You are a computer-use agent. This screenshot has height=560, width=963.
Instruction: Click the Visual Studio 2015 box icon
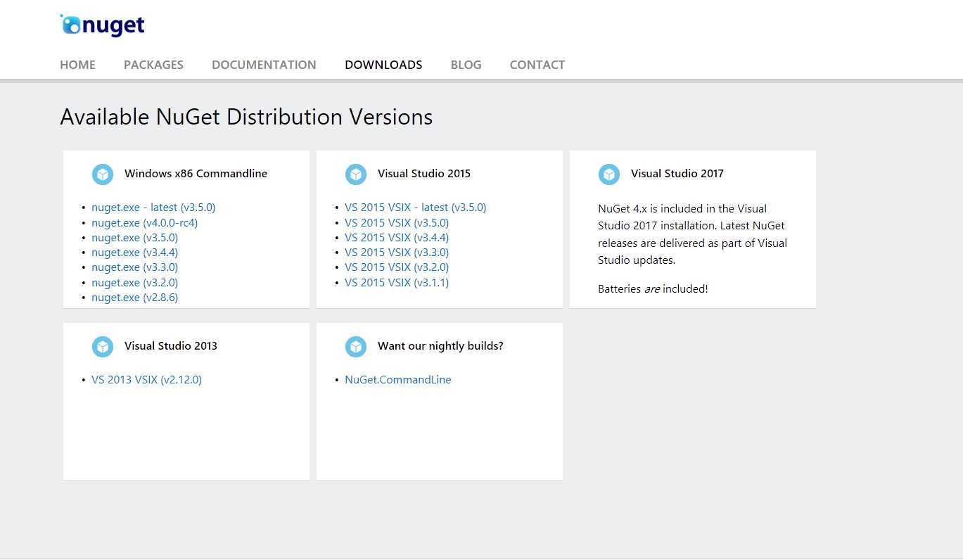pos(356,174)
